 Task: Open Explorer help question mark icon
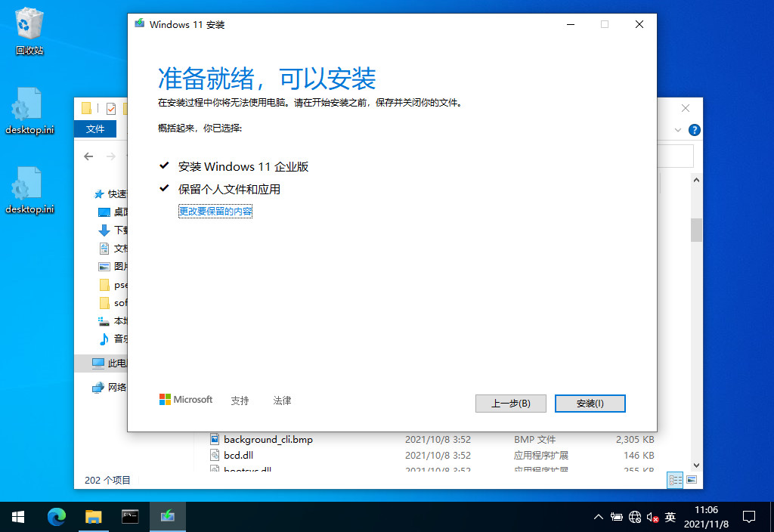[694, 130]
